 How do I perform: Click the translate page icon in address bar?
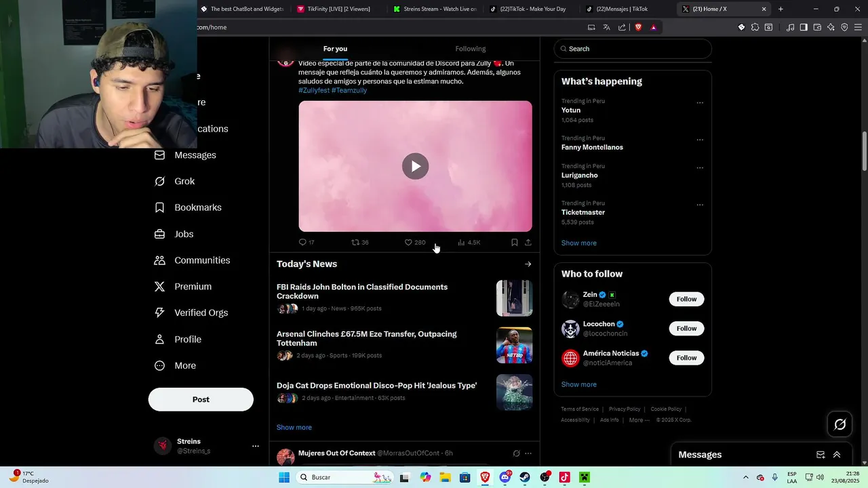606,27
